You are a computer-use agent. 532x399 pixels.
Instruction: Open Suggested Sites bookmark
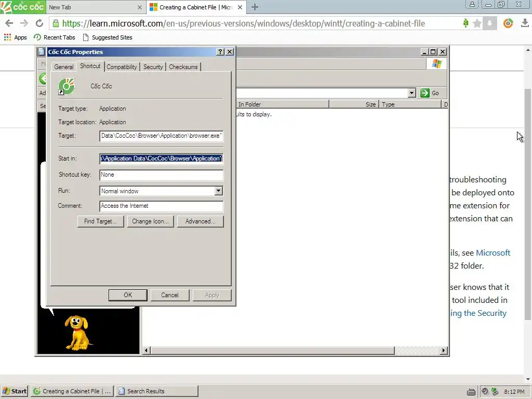tap(108, 37)
